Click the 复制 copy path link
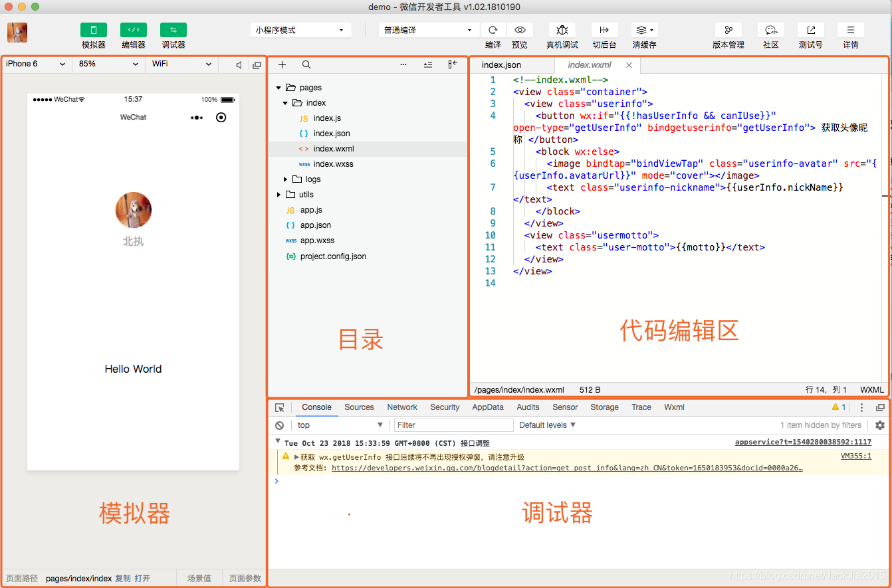The width and height of the screenshot is (892, 588). click(x=123, y=579)
